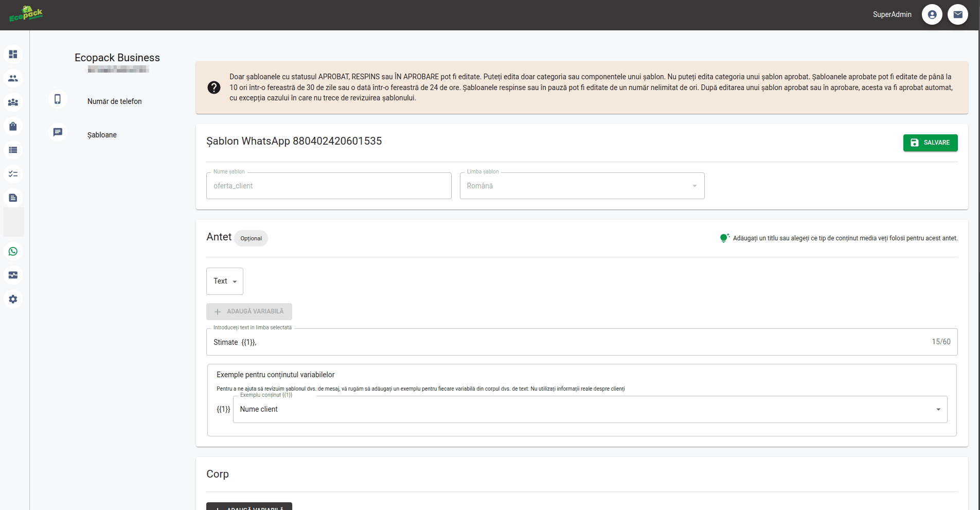Click the Corp section heading
980x510 pixels.
coord(218,474)
